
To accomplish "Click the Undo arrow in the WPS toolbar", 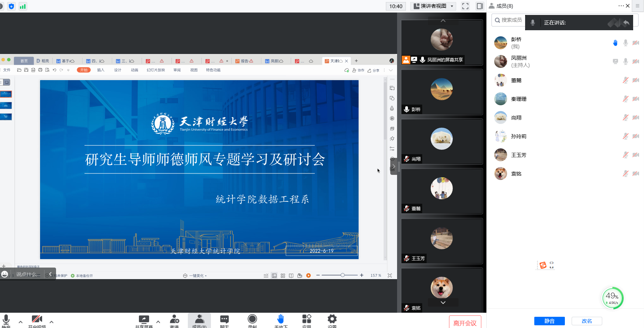I will (54, 70).
